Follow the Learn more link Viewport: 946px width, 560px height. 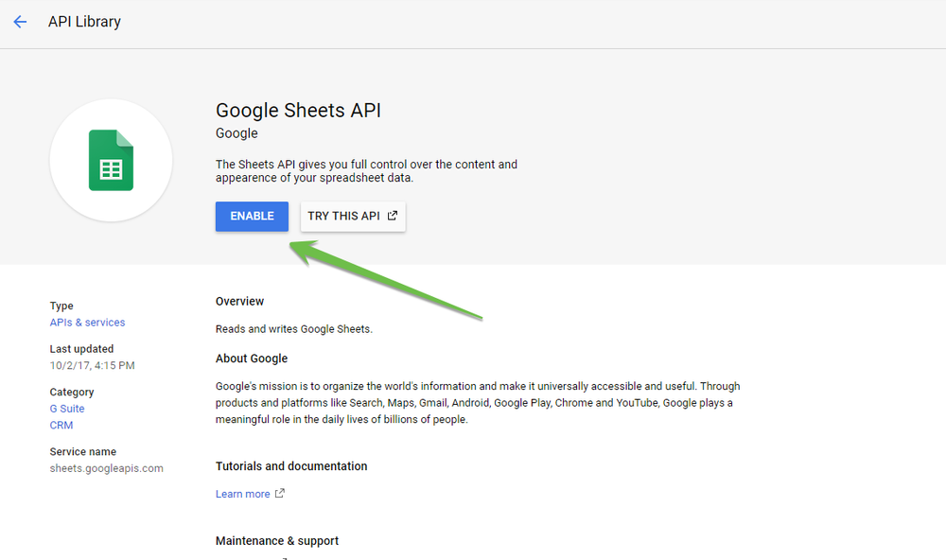[242, 494]
